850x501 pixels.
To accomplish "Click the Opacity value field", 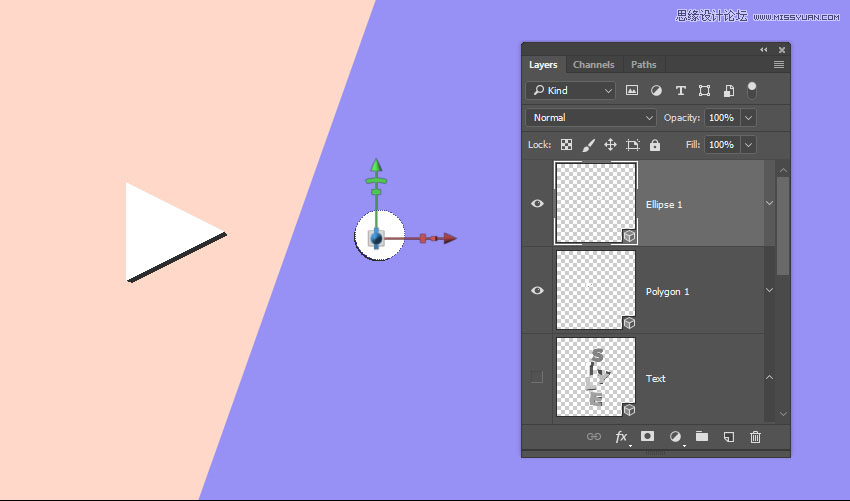I will pos(722,118).
